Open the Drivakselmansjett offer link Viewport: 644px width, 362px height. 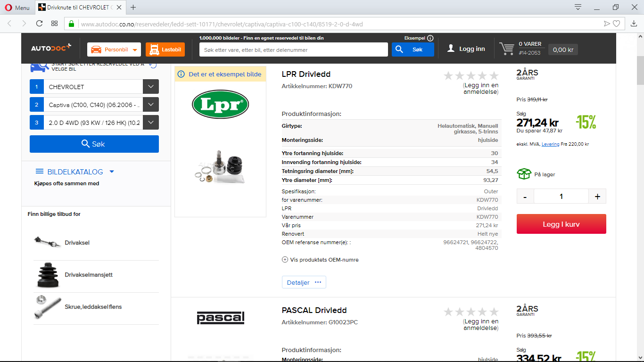tap(89, 275)
